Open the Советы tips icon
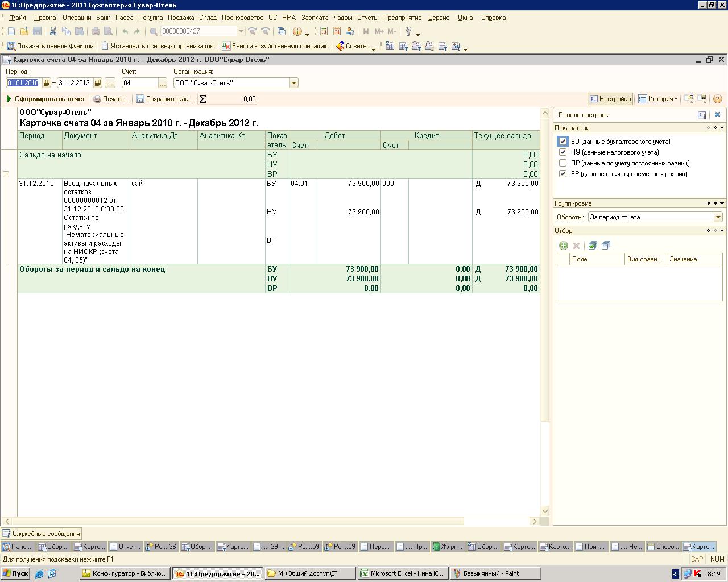728x582 pixels. (x=340, y=46)
